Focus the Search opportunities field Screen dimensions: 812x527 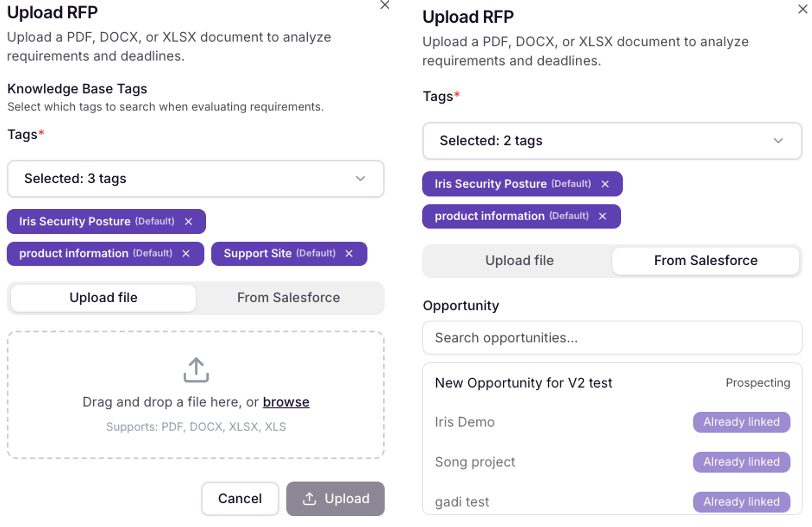[612, 338]
